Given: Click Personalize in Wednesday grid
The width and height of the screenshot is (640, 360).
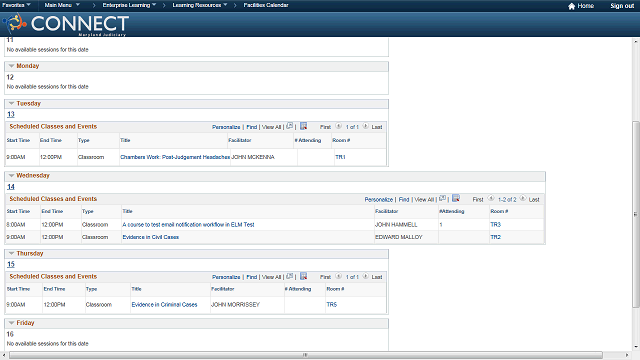Looking at the screenshot, I should pyautogui.click(x=379, y=199).
